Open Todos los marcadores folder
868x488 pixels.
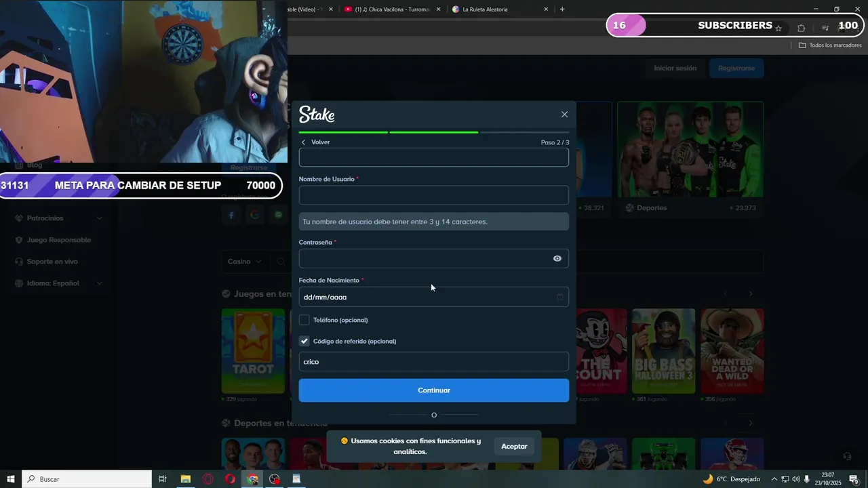tap(830, 45)
